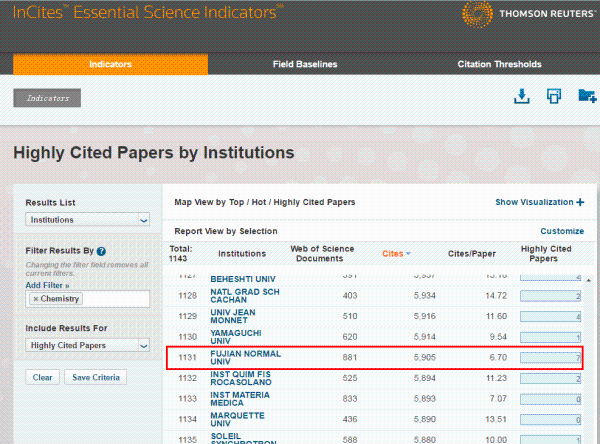Click the Filter Results By help icon

point(101,251)
